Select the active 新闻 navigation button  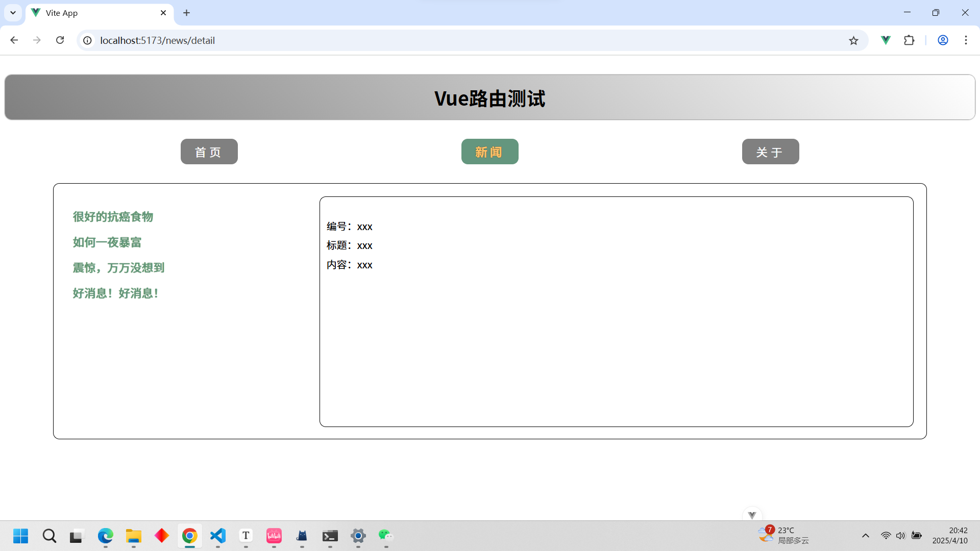(x=489, y=152)
